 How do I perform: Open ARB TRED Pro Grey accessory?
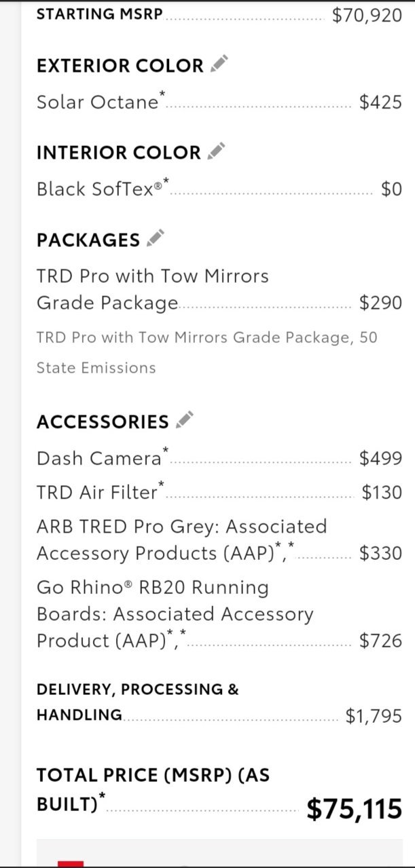(219, 540)
